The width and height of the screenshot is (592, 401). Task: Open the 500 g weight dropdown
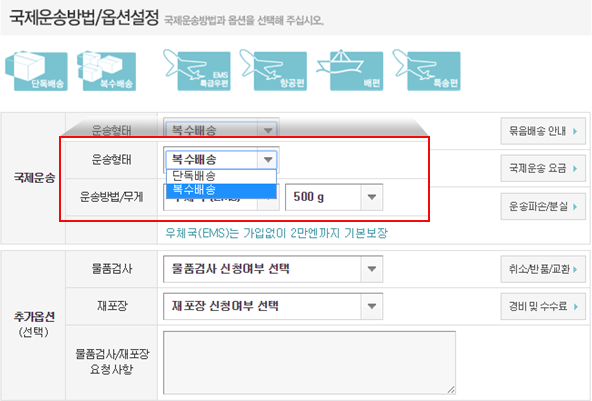pos(334,197)
